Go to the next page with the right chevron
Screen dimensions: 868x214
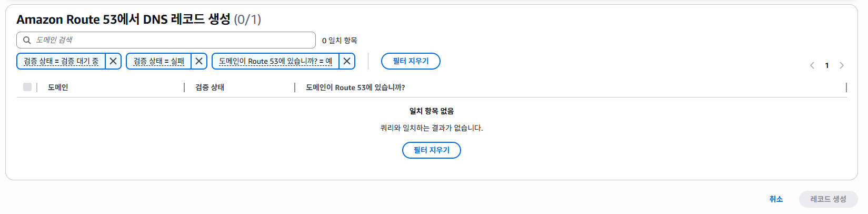tap(842, 65)
